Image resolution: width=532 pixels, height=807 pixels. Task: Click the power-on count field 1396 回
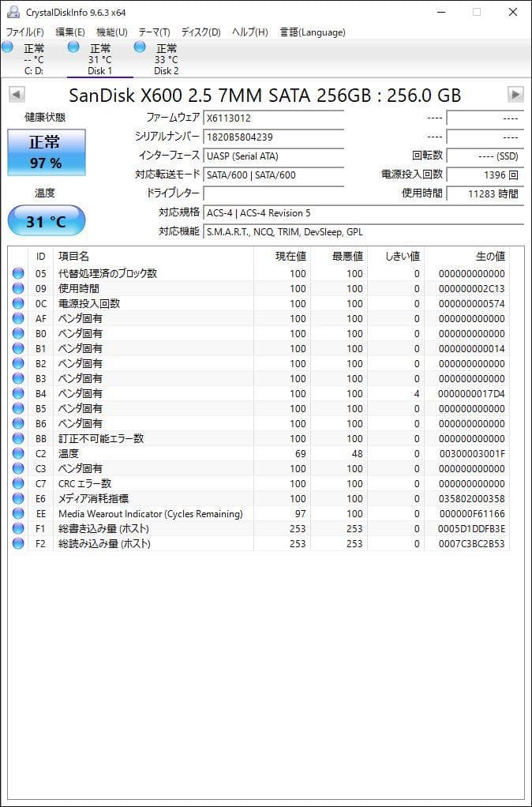[485, 175]
